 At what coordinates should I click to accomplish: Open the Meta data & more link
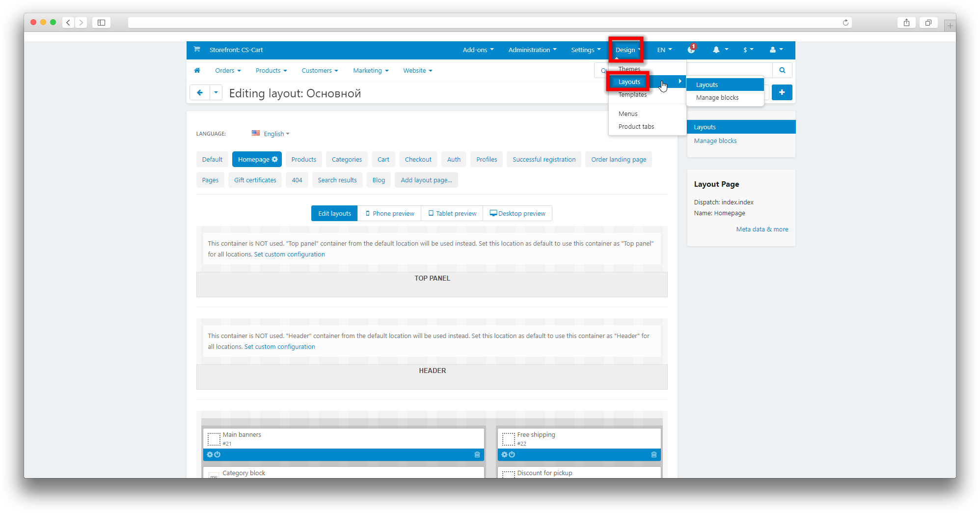[762, 229]
